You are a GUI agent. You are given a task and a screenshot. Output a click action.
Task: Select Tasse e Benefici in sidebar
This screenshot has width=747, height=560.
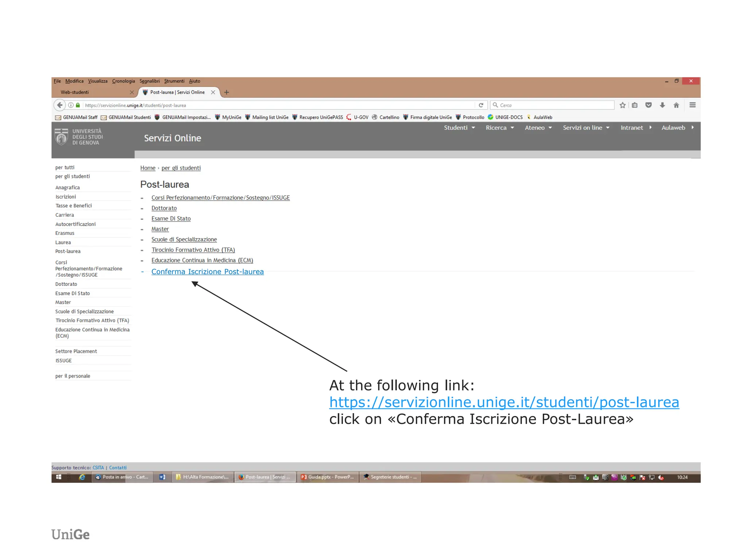click(x=73, y=206)
